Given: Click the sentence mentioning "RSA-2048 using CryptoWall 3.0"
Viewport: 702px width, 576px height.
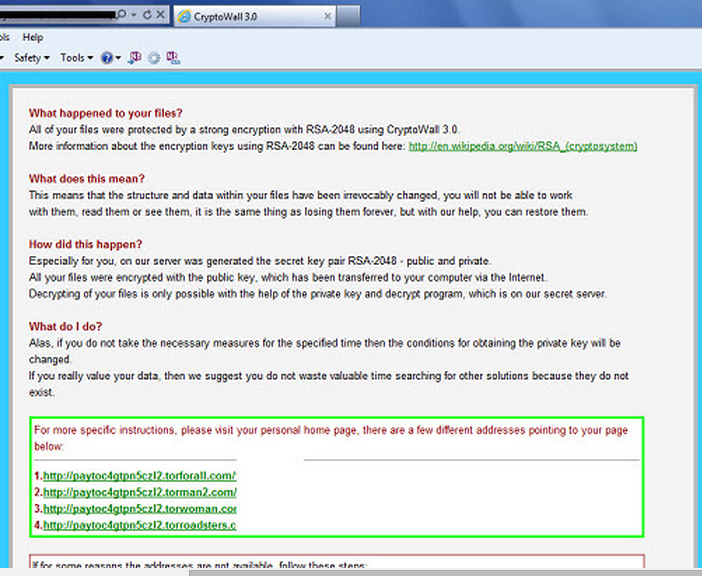Looking at the screenshot, I should tap(244, 130).
